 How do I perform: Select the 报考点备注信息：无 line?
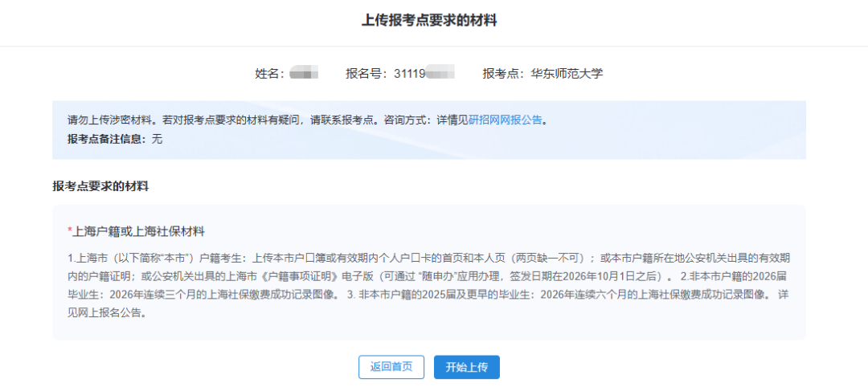[115, 139]
